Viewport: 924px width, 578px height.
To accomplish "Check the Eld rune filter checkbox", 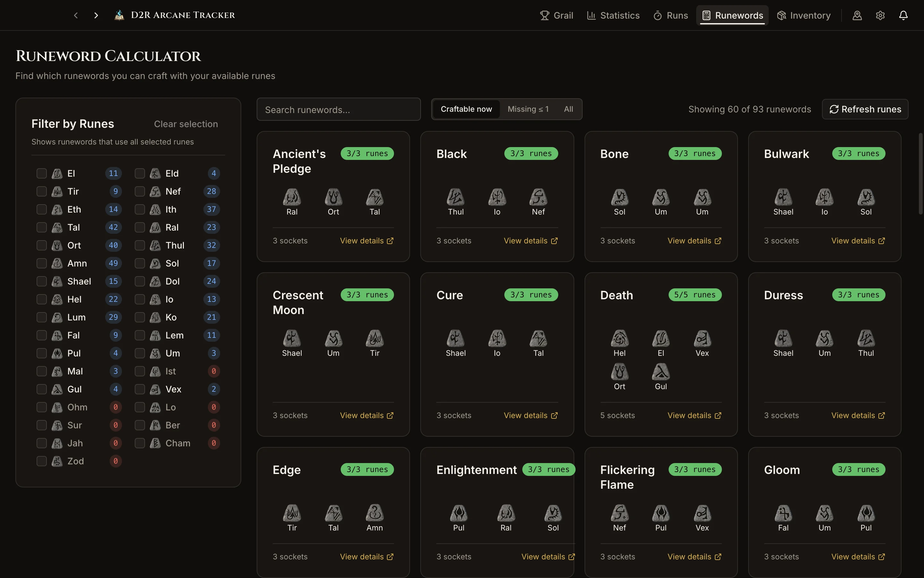I will (x=140, y=173).
